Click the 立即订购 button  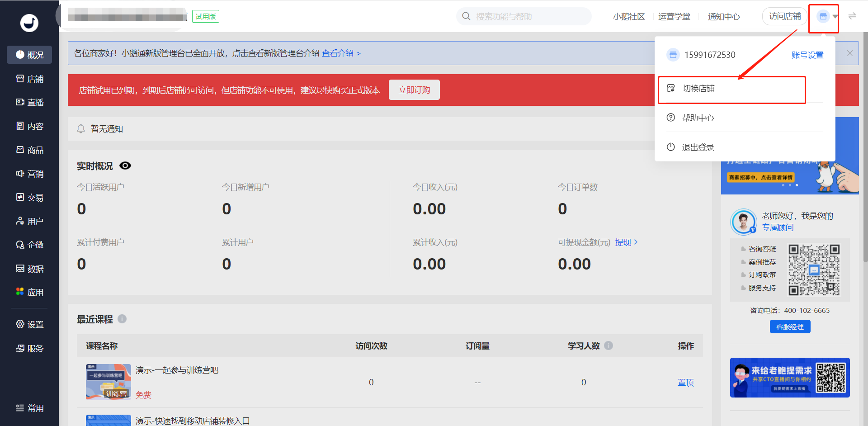point(414,90)
